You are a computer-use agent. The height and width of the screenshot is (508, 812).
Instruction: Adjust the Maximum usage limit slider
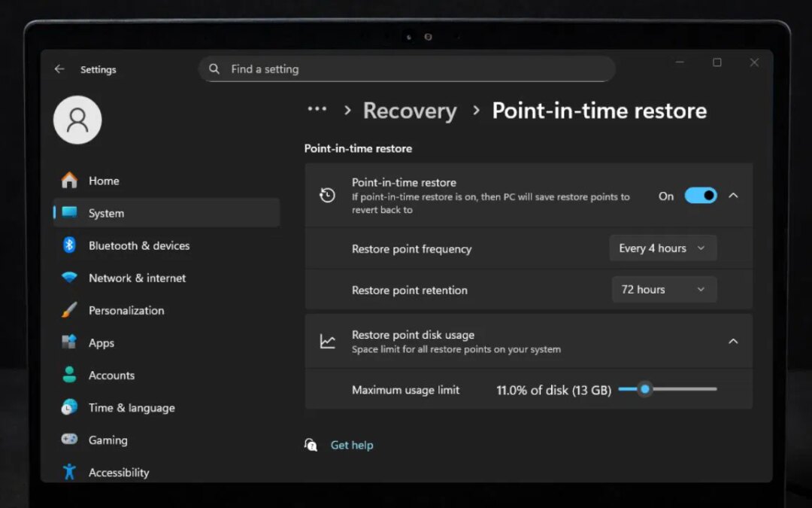644,389
